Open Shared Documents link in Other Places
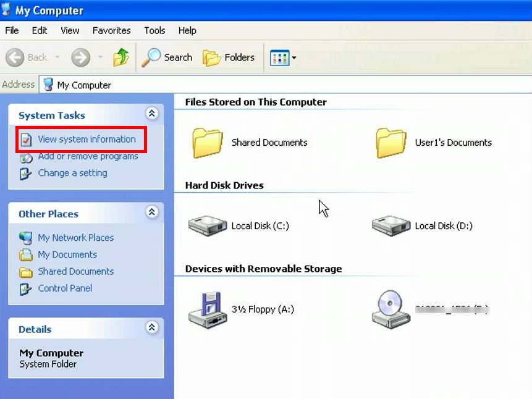 pos(75,271)
